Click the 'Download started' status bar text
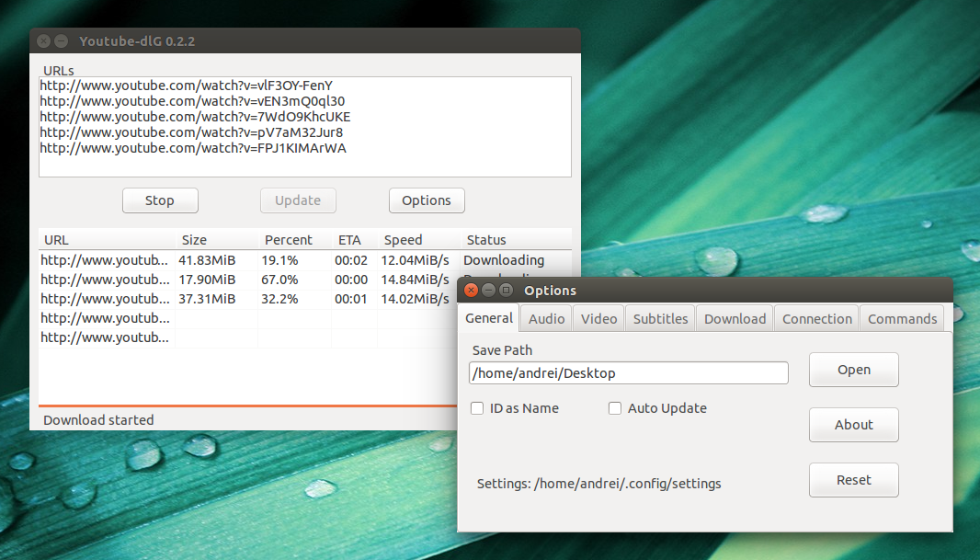 (x=98, y=420)
